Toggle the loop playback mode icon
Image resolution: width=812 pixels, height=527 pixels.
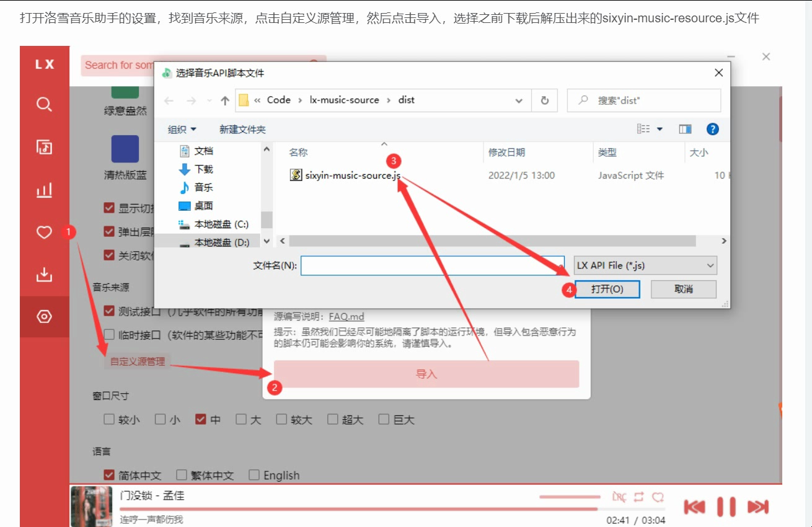[x=639, y=497]
